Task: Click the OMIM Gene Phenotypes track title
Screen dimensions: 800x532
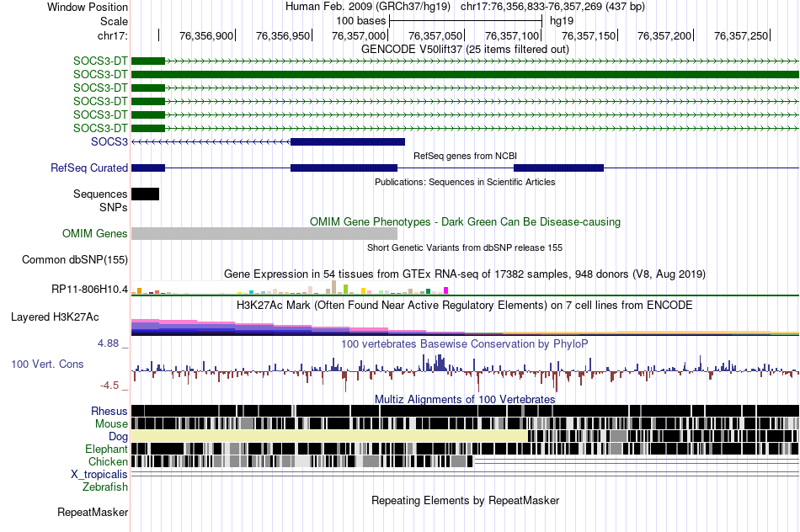Action: pos(465,222)
